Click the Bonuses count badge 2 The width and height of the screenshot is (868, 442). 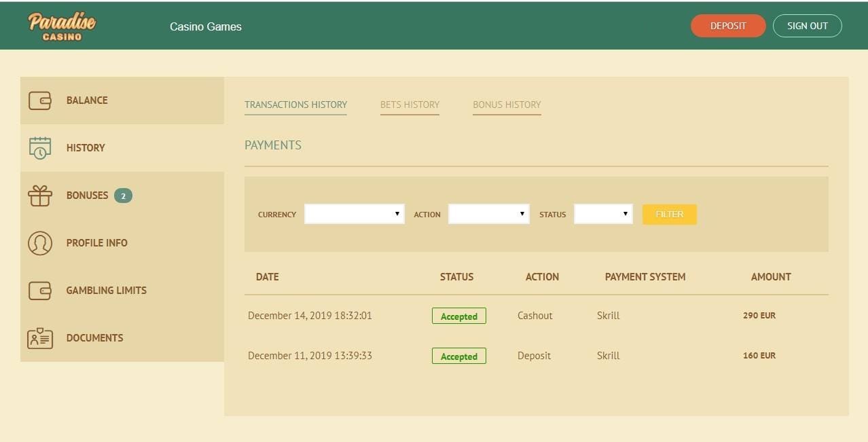point(123,196)
